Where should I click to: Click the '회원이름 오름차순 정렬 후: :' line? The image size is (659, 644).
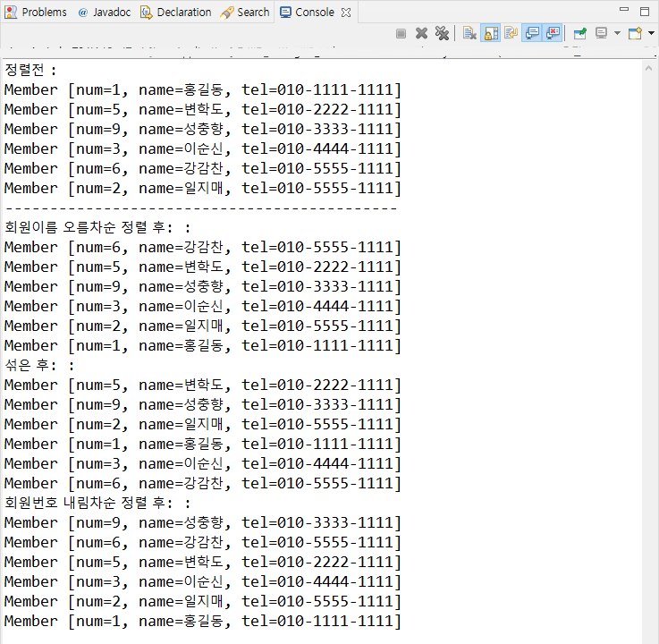point(97,227)
